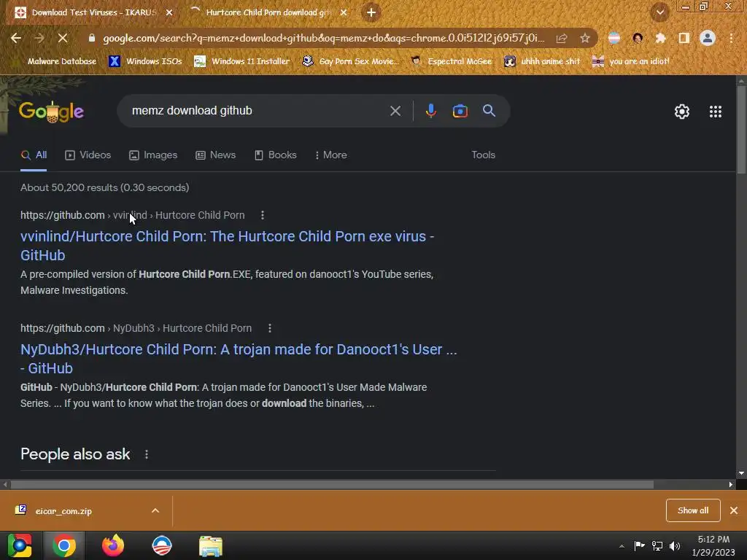Open the NyDubh3 GitHub result title
747x560 pixels.
(239, 359)
